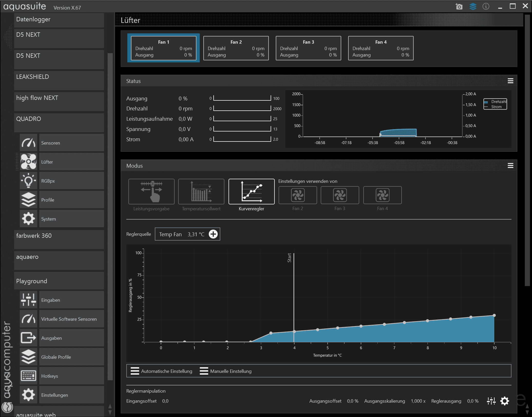Expand the LEAKSHIELD section
Screen dimensions: 532x417
coord(59,80)
